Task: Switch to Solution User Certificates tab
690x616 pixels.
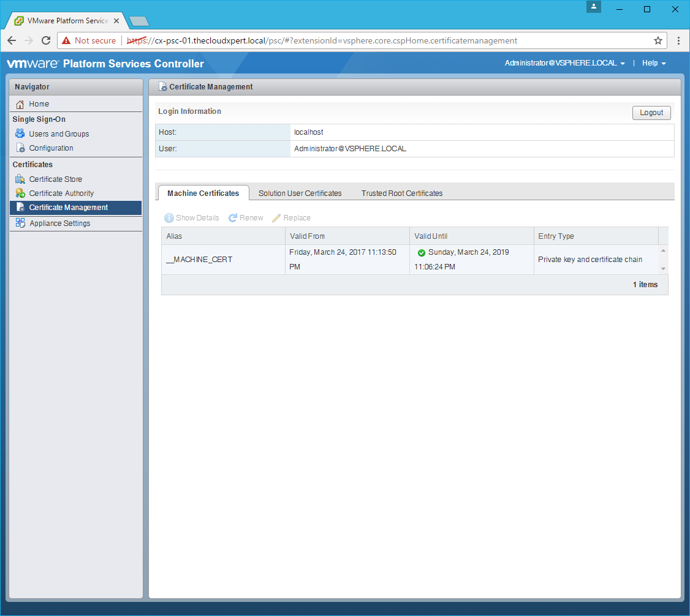Action: point(300,193)
